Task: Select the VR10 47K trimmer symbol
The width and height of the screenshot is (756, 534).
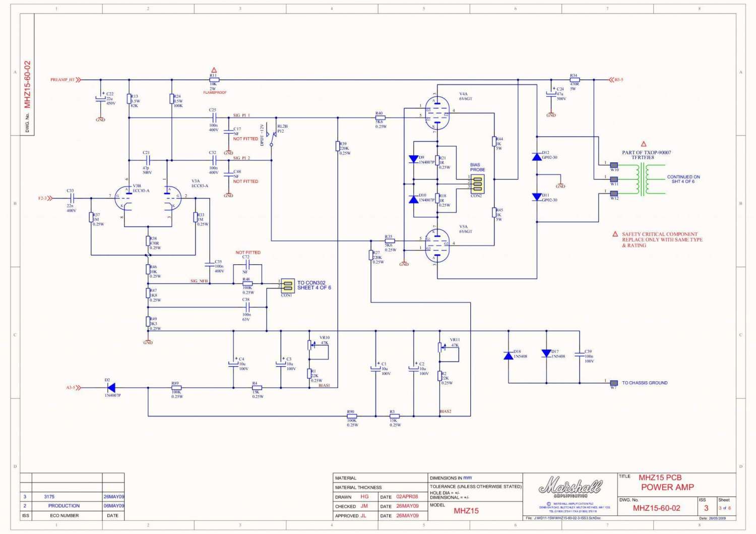Action: 311,345
